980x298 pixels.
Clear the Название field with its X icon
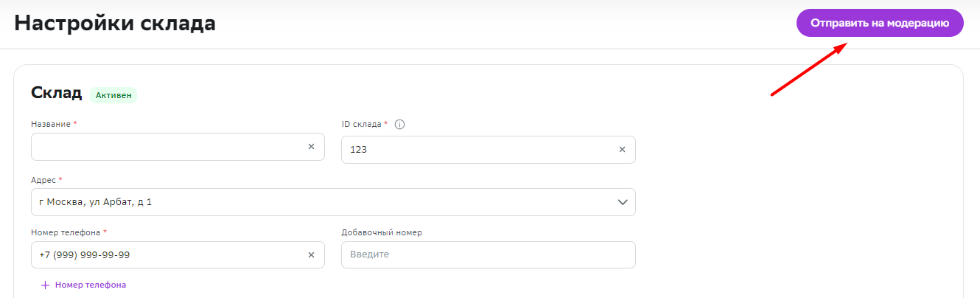point(311,147)
